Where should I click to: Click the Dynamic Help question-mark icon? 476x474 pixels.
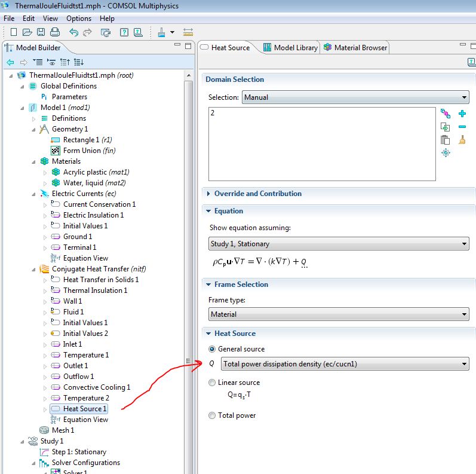pos(124,32)
